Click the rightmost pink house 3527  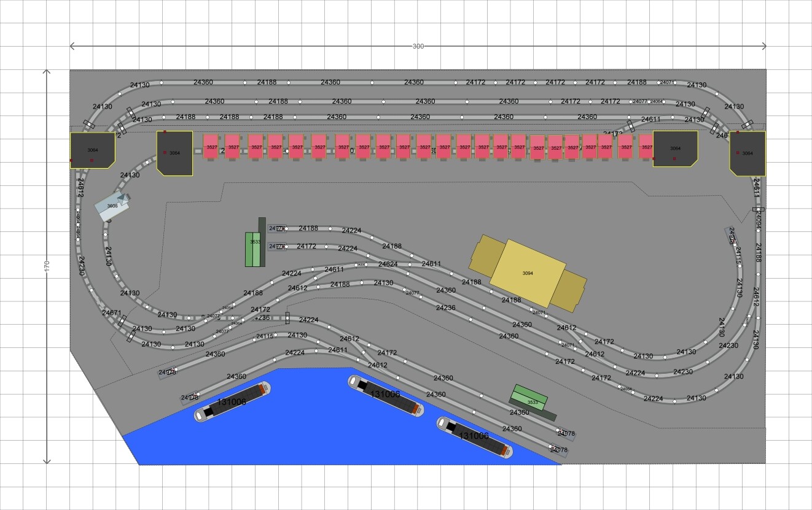[x=646, y=147]
